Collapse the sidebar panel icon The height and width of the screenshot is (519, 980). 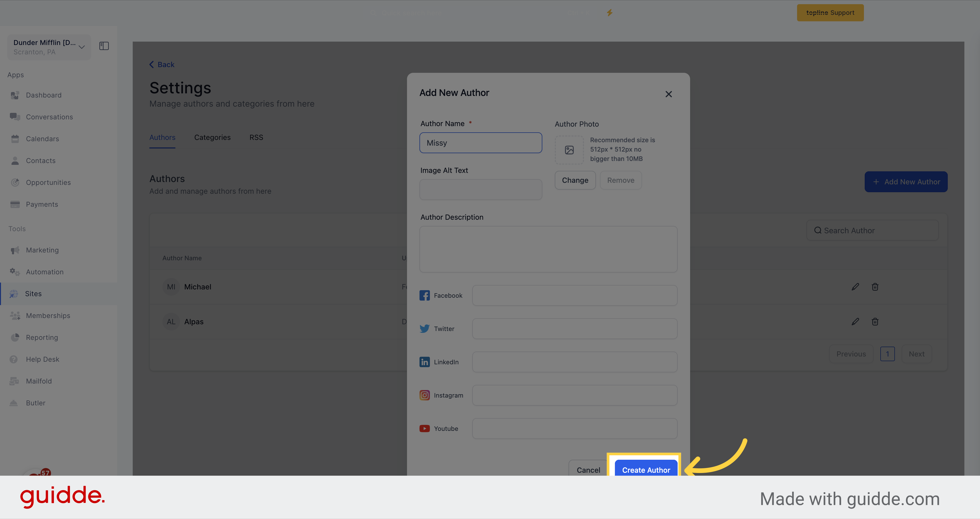point(104,46)
